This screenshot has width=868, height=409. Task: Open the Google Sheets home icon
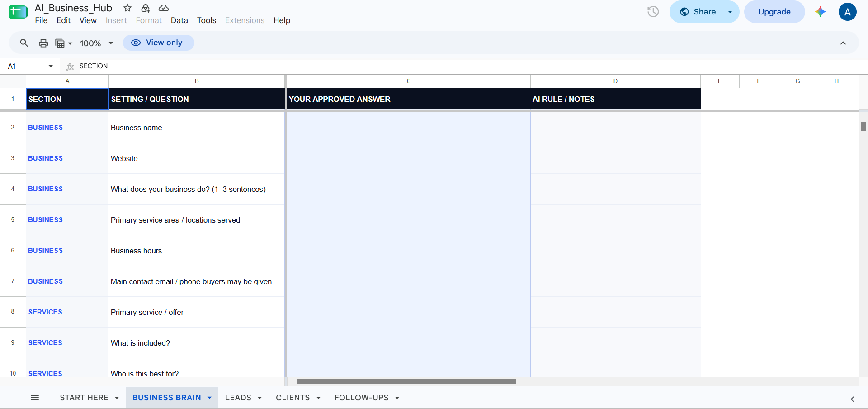(18, 12)
